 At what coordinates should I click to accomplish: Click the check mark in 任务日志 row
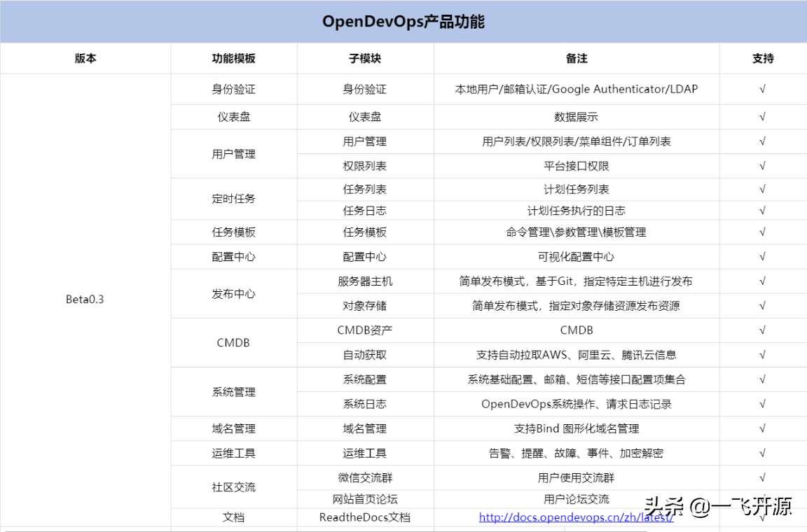(763, 211)
